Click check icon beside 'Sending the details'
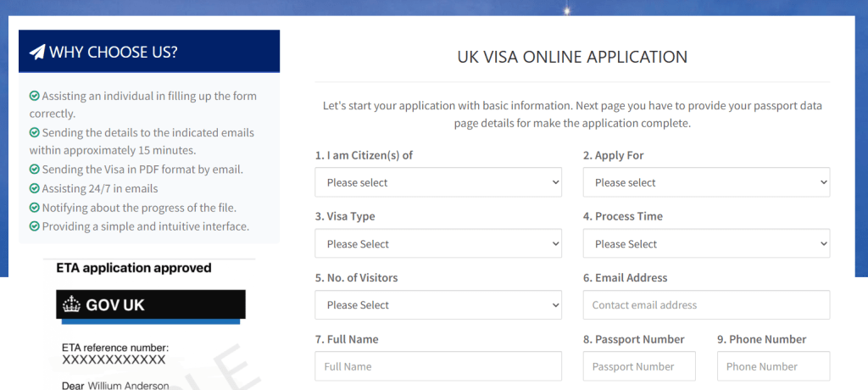The width and height of the screenshot is (868, 390). [35, 133]
